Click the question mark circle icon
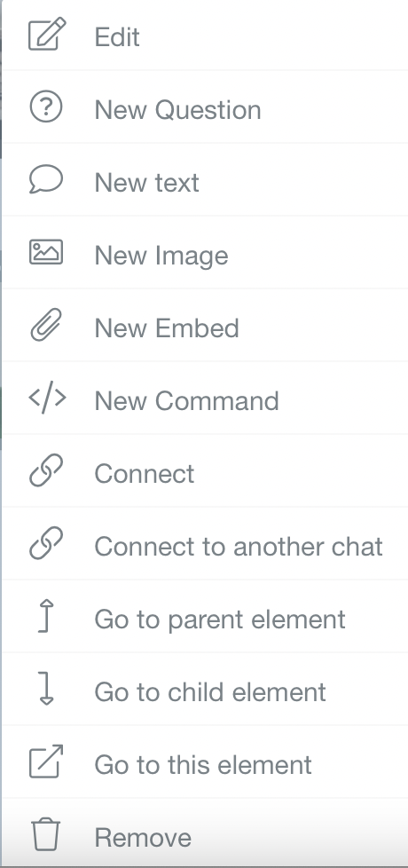The image size is (408, 868). (x=46, y=107)
